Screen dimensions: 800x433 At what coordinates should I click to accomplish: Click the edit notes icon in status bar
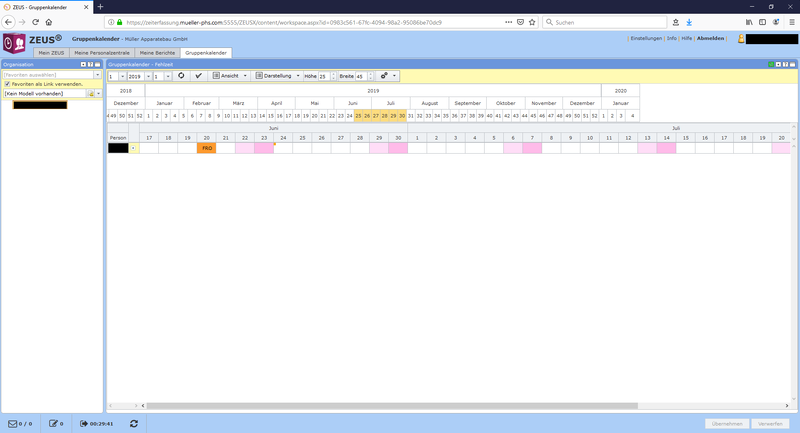coord(53,424)
